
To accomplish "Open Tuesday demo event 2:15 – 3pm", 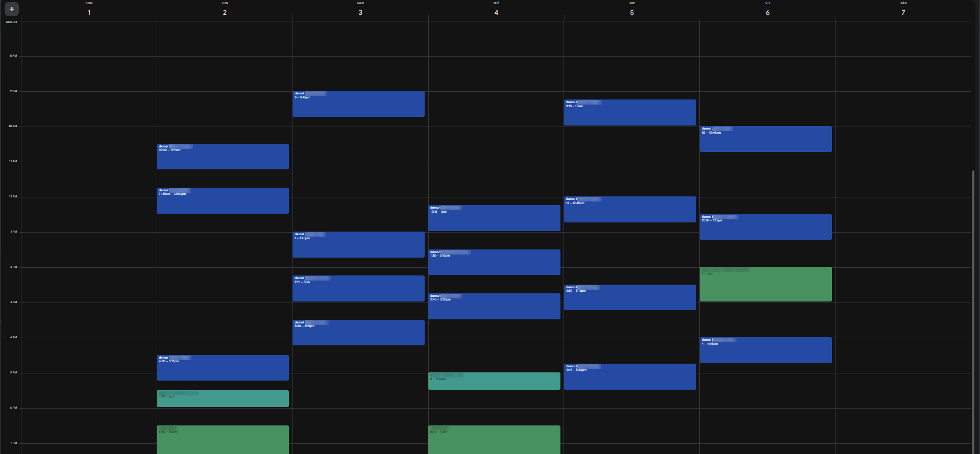I will (358, 288).
